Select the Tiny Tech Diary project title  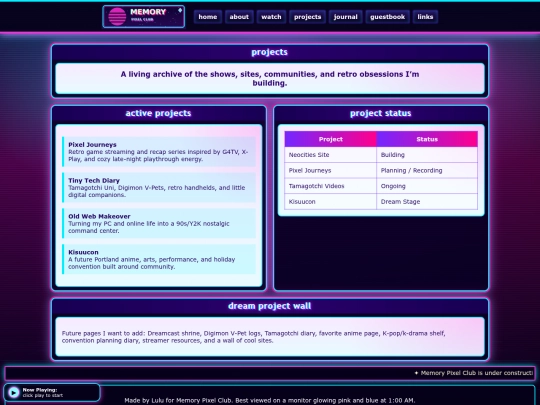[94, 180]
